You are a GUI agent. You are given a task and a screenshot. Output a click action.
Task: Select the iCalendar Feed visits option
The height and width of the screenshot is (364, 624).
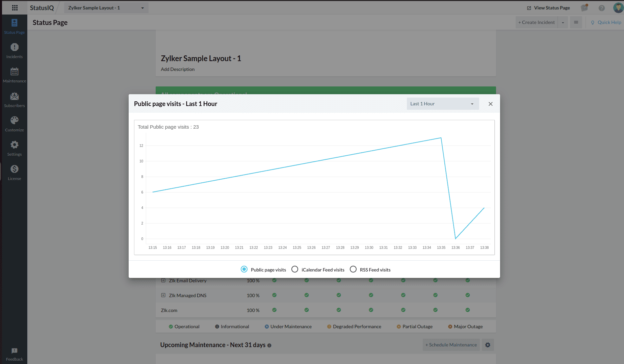[x=295, y=269]
